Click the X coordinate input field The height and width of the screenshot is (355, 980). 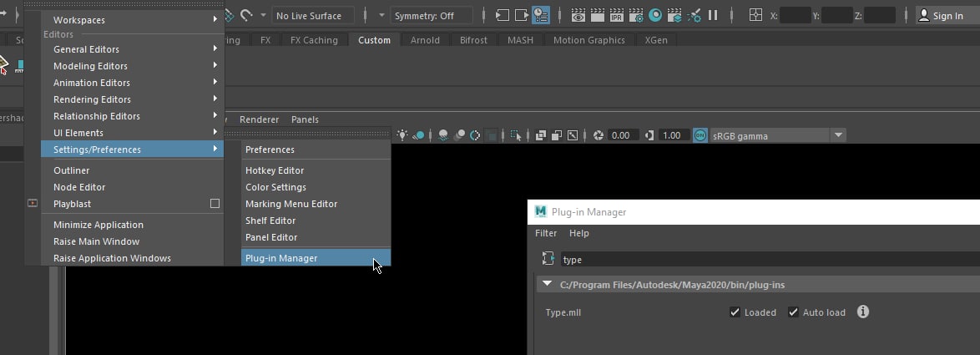tap(796, 15)
